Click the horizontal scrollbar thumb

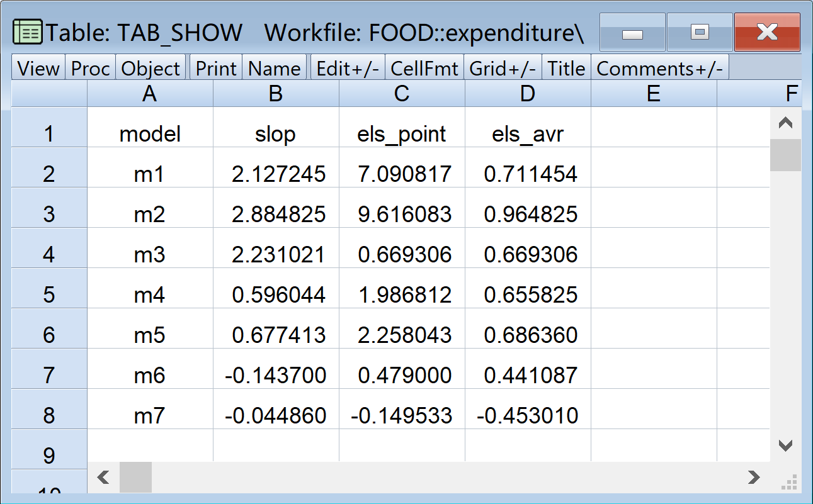(x=135, y=478)
